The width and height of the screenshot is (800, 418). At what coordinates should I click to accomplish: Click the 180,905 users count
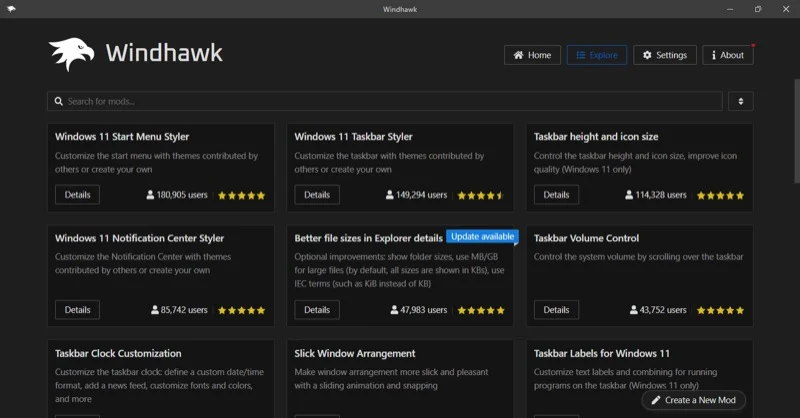coord(182,195)
